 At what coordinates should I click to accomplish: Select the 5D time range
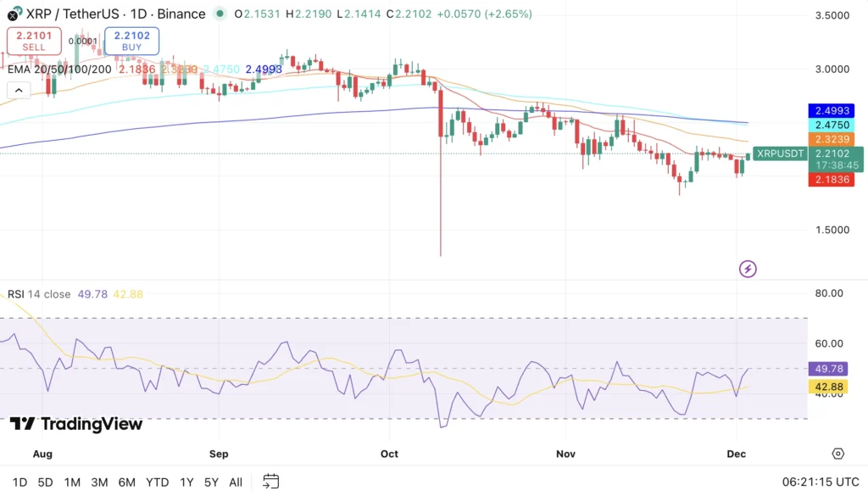coord(46,482)
